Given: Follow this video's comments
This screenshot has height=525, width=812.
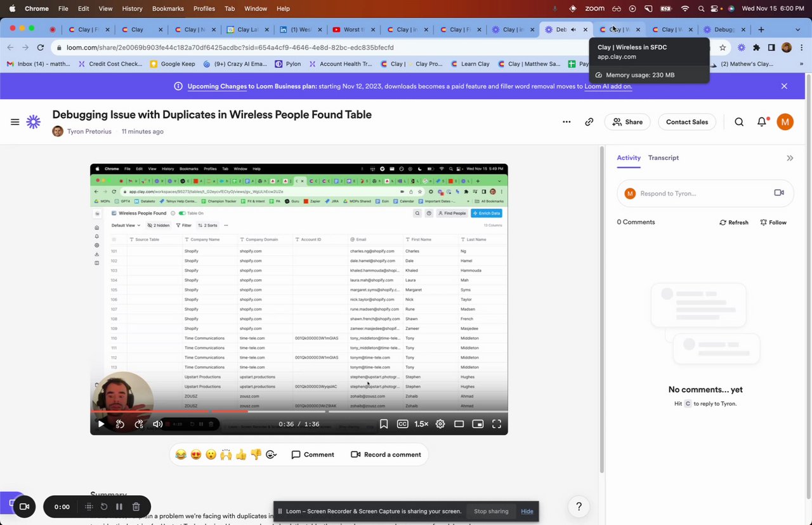Looking at the screenshot, I should (773, 222).
